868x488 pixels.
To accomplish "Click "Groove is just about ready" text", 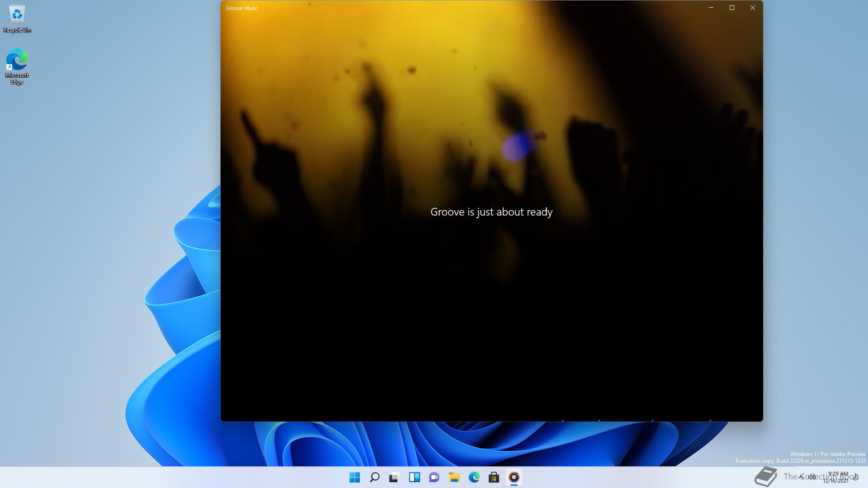I will [x=491, y=212].
